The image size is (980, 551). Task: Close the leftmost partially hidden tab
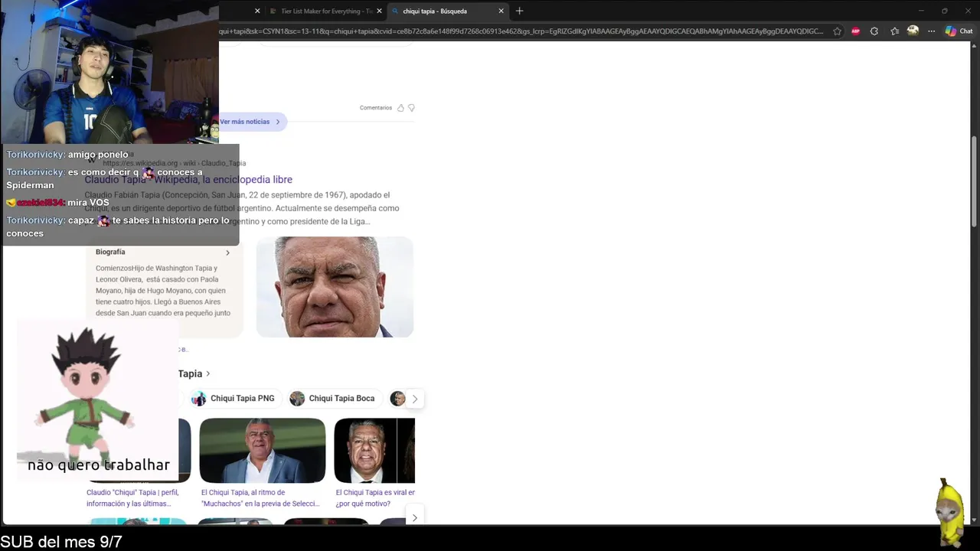coord(257,11)
